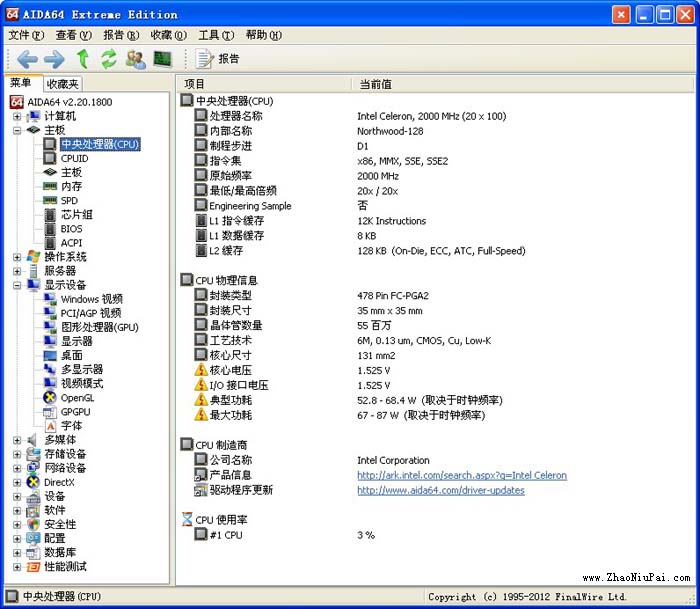Image resolution: width=700 pixels, height=609 pixels.
Task: Click the Back arrow toolbar icon
Action: tap(27, 59)
